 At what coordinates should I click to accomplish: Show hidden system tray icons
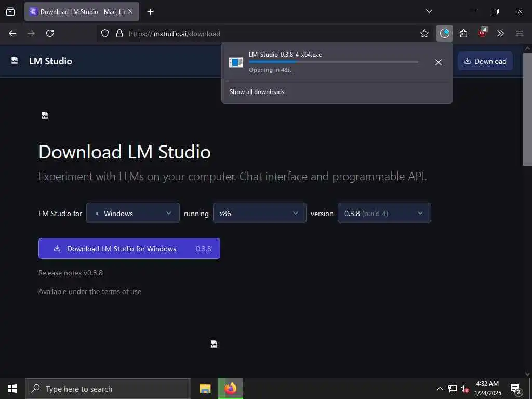[x=440, y=389]
